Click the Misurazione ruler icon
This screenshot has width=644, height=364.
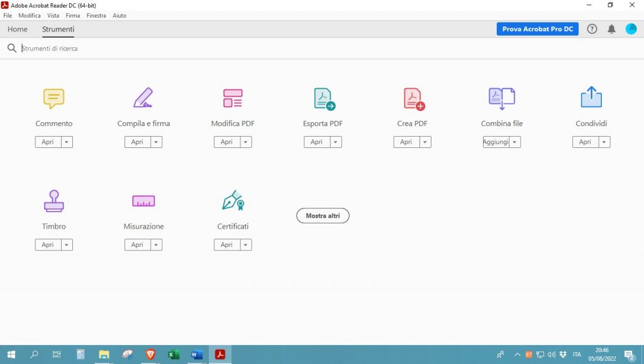pyautogui.click(x=143, y=201)
